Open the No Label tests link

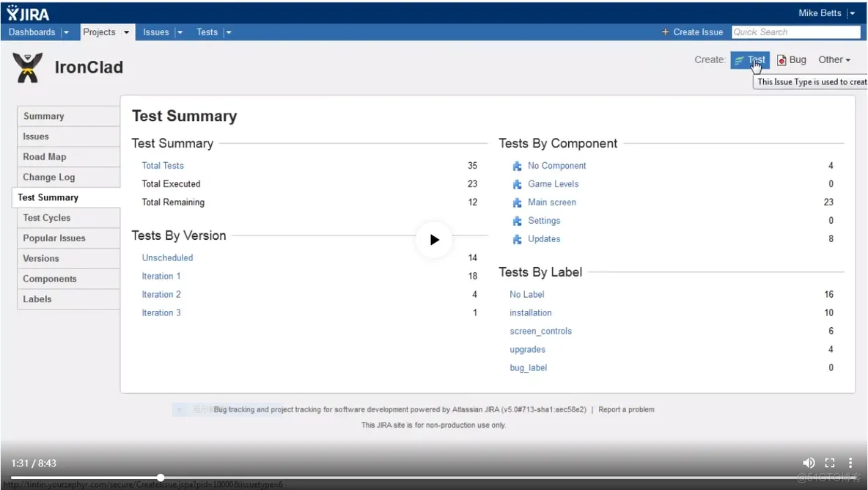pos(527,295)
